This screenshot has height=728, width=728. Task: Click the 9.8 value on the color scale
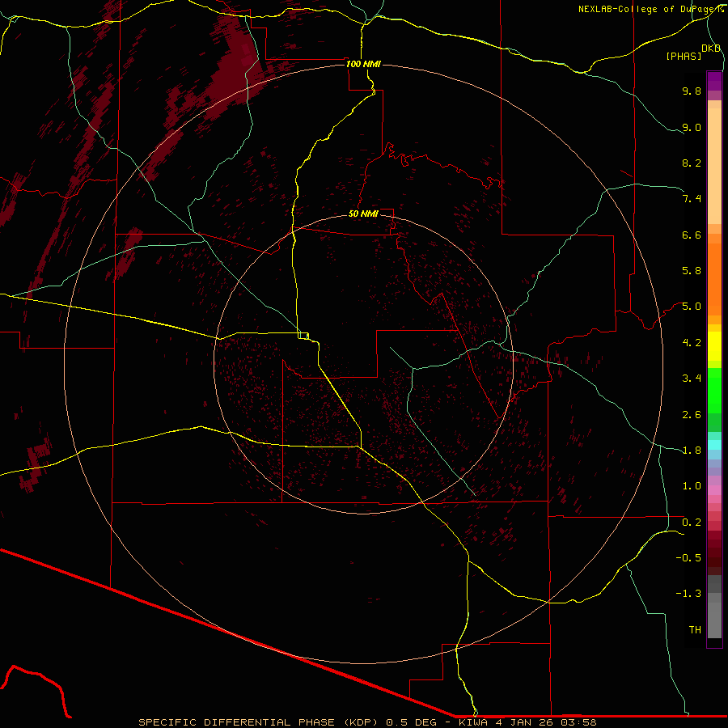pos(692,91)
